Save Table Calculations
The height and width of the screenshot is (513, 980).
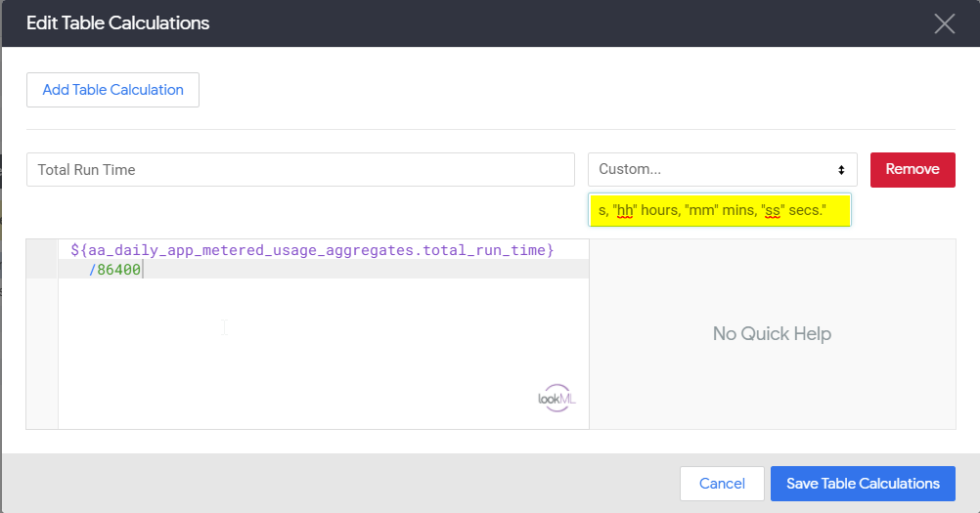coord(863,484)
